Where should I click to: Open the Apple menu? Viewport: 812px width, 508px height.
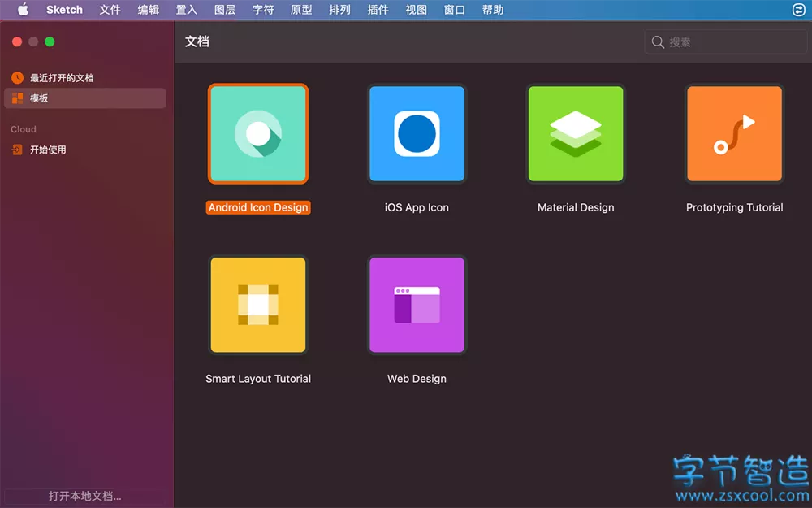pyautogui.click(x=23, y=9)
